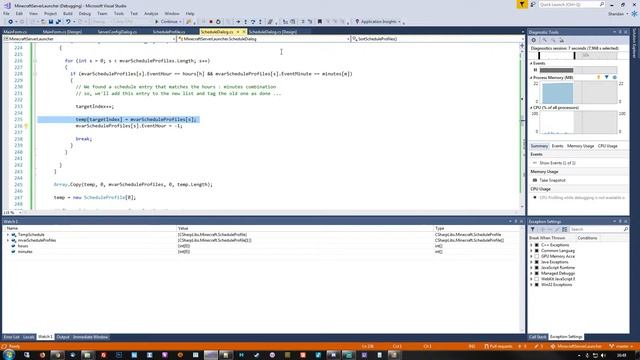Click the Edit Conditions list icon in Exception Settings
This screenshot has height=360, width=640.
pos(564,229)
